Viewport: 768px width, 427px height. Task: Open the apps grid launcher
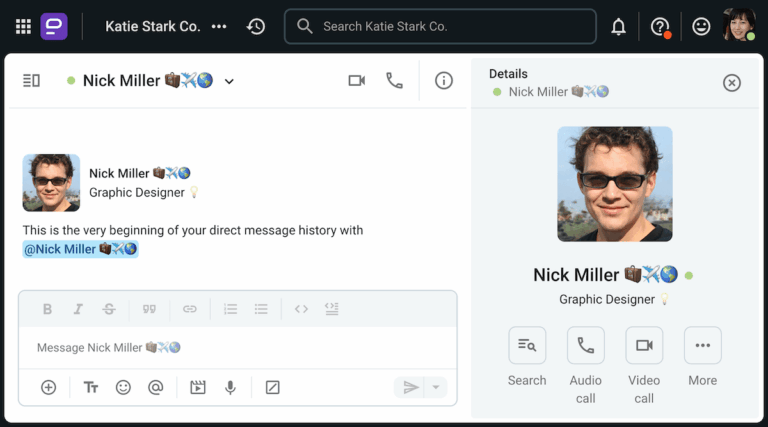[23, 27]
